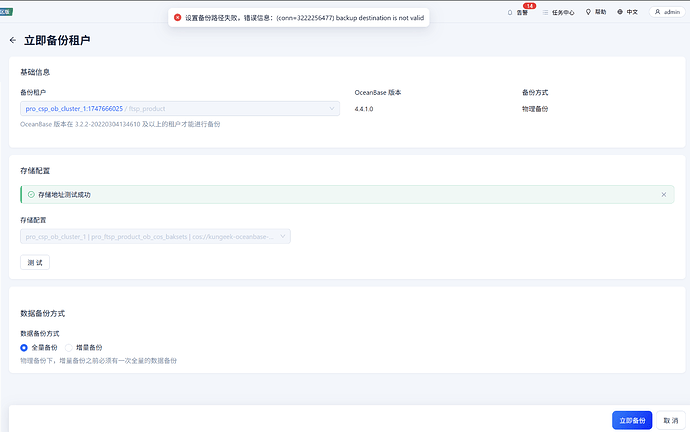
Task: Click the 取消 cancel button
Action: pyautogui.click(x=671, y=420)
